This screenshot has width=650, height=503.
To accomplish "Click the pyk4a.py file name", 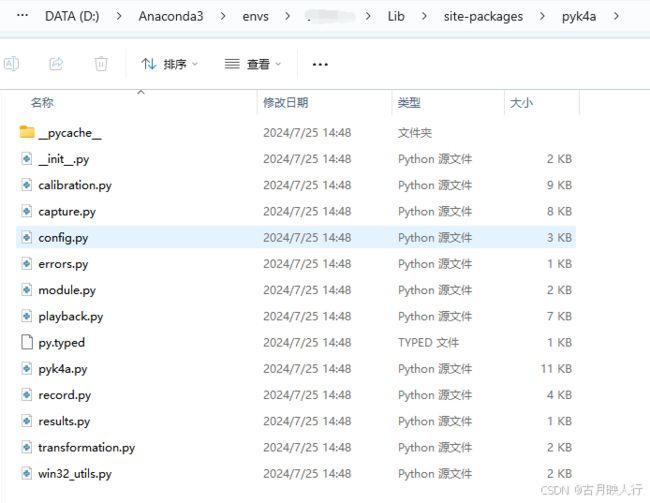I will click(x=63, y=369).
